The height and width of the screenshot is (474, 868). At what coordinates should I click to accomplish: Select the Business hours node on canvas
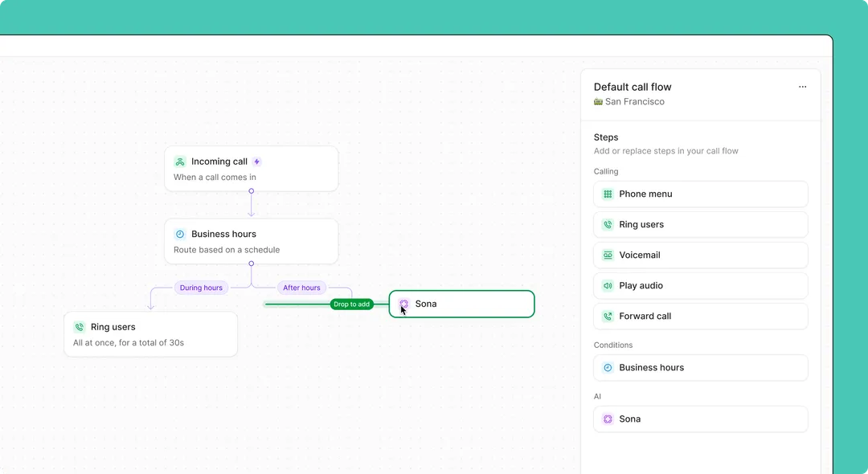[x=252, y=241]
